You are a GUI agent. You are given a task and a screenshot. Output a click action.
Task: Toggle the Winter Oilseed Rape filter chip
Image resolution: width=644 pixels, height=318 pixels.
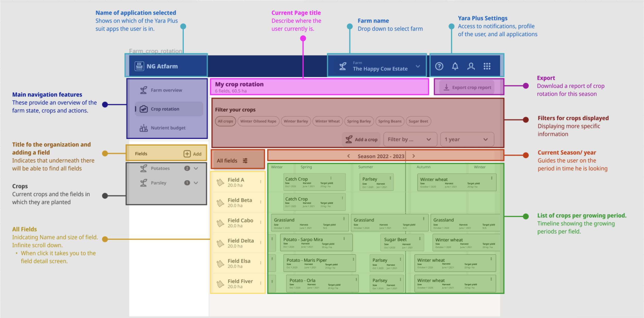(258, 121)
